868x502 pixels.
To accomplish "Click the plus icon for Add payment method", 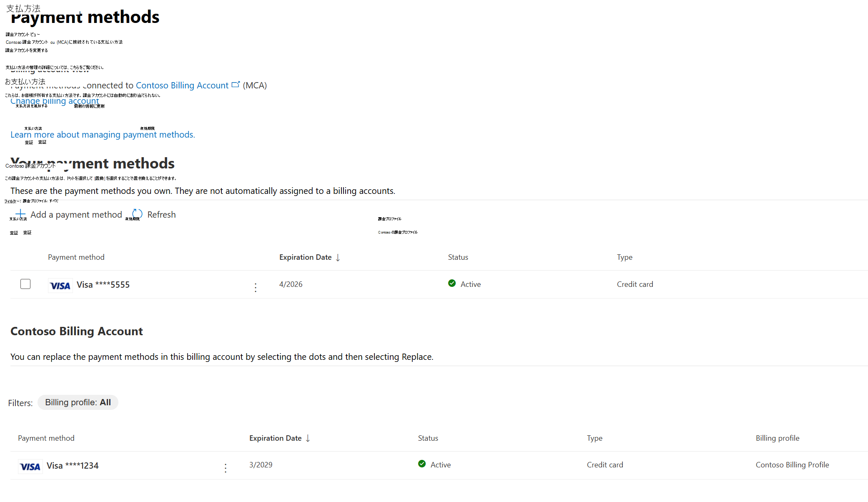I will coord(20,214).
